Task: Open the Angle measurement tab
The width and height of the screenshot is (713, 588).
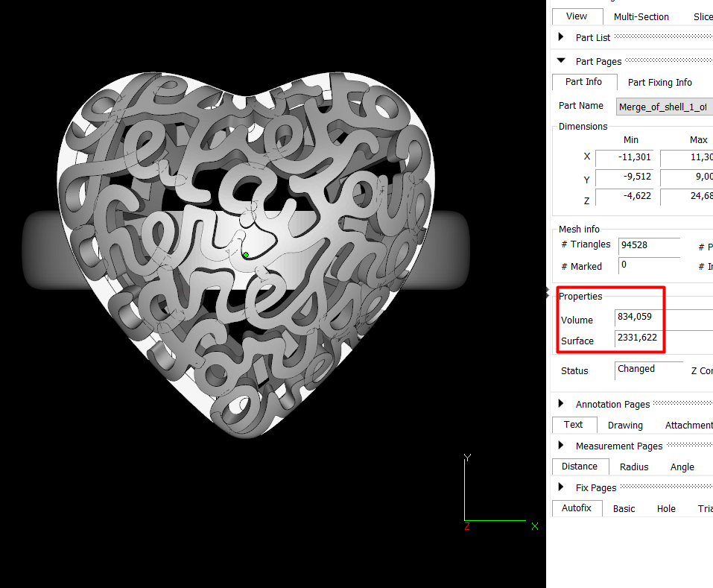Action: click(682, 467)
